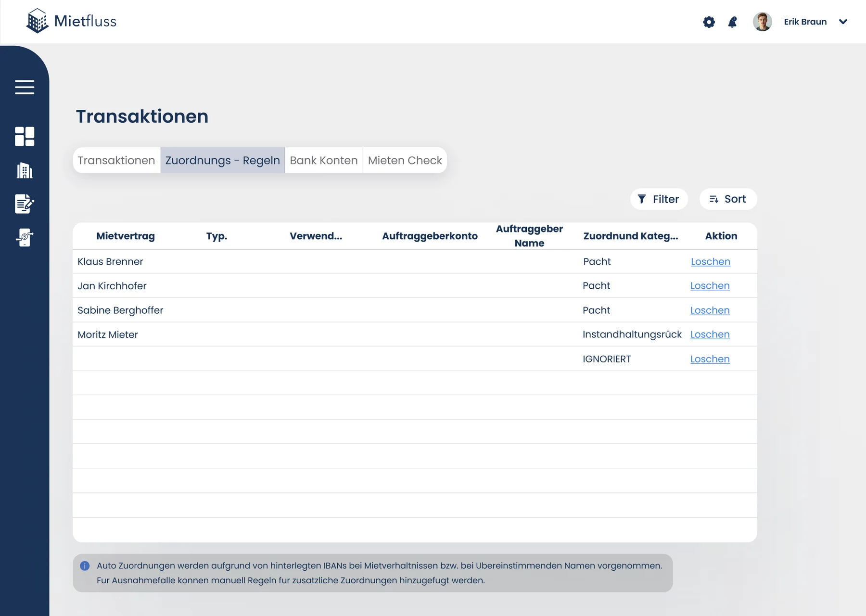This screenshot has width=866, height=616.
Task: Click Loschen for Sabine Berghoffer
Action: [x=710, y=310]
